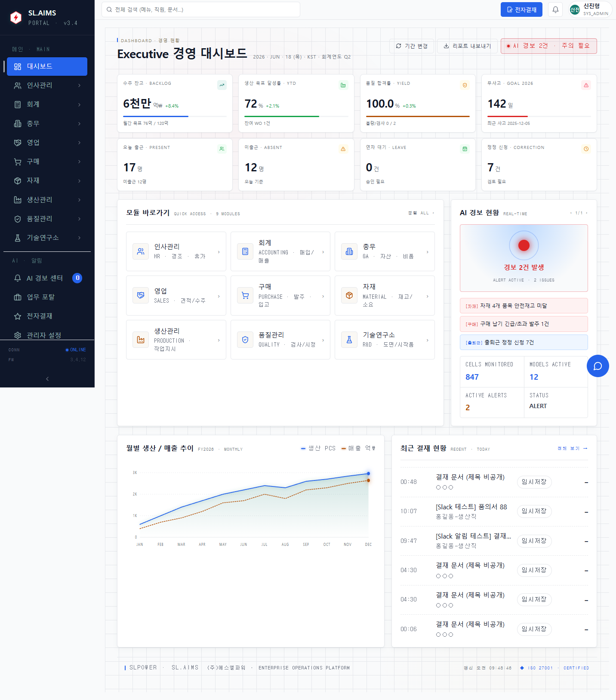
Task: Click the 구매 module cart icon
Action: [x=245, y=295]
